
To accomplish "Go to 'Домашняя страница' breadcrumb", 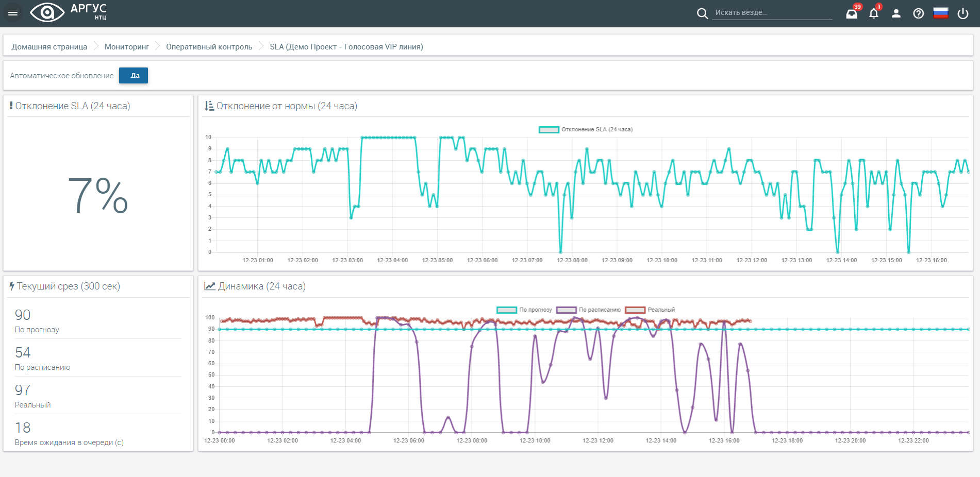I will (x=49, y=47).
